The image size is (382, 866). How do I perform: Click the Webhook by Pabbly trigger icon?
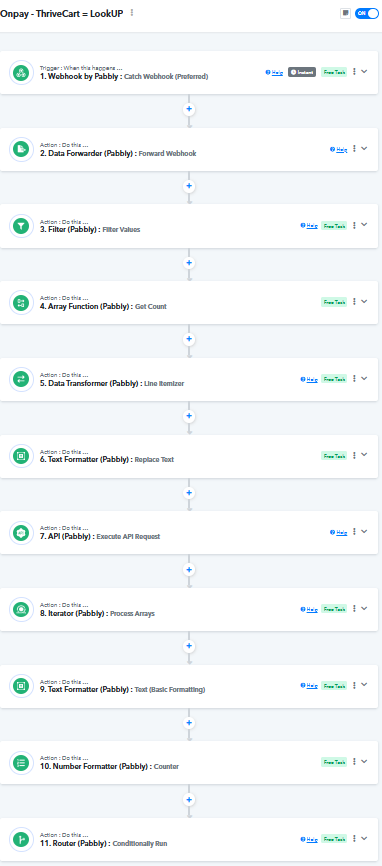pyautogui.click(x=22, y=72)
